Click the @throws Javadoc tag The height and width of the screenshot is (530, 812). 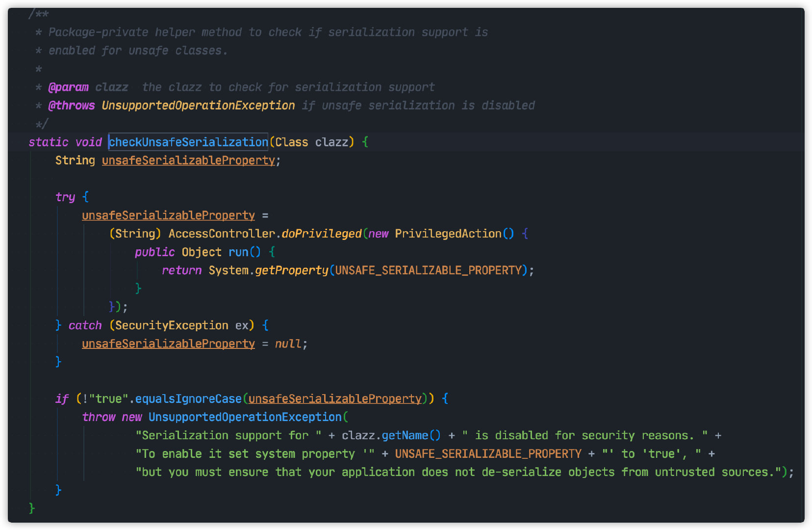(x=72, y=106)
